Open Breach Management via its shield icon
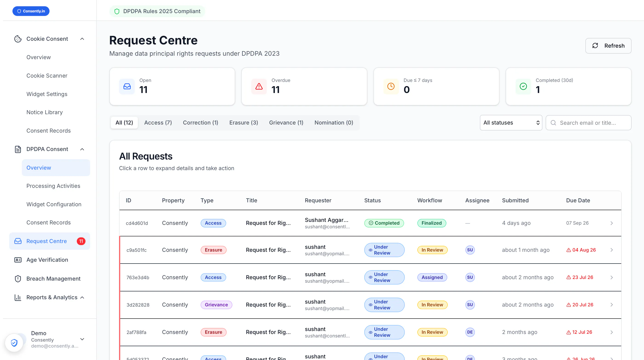Screen dimensions: 644x360 (x=18, y=279)
